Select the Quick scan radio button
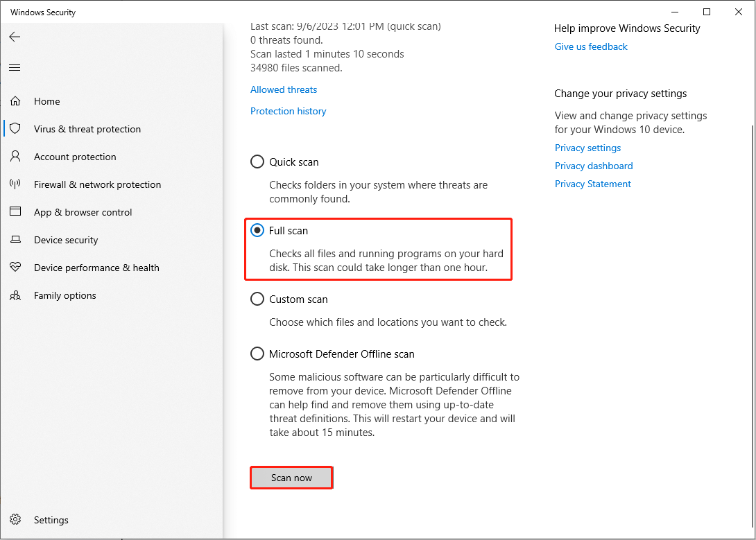 coord(257,162)
